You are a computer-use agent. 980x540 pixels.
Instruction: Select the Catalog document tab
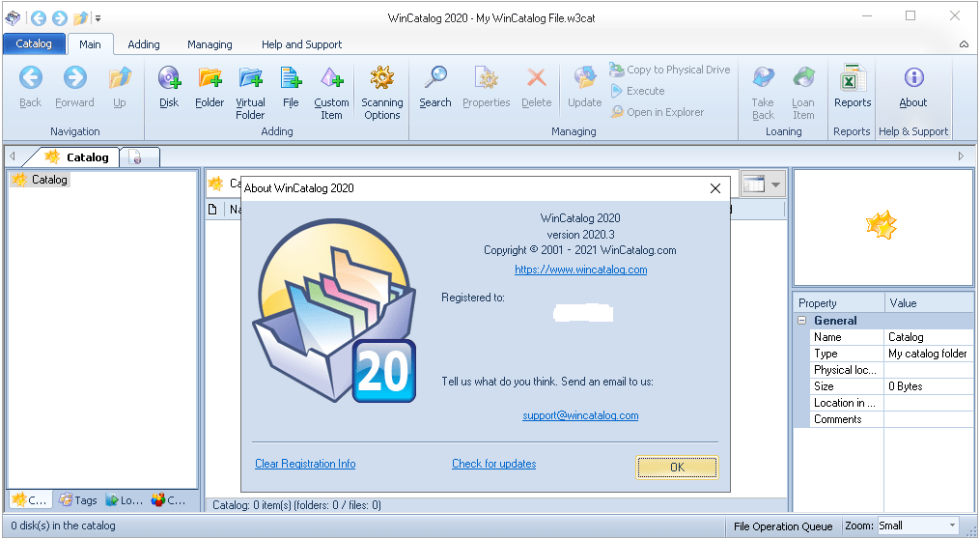coord(77,156)
